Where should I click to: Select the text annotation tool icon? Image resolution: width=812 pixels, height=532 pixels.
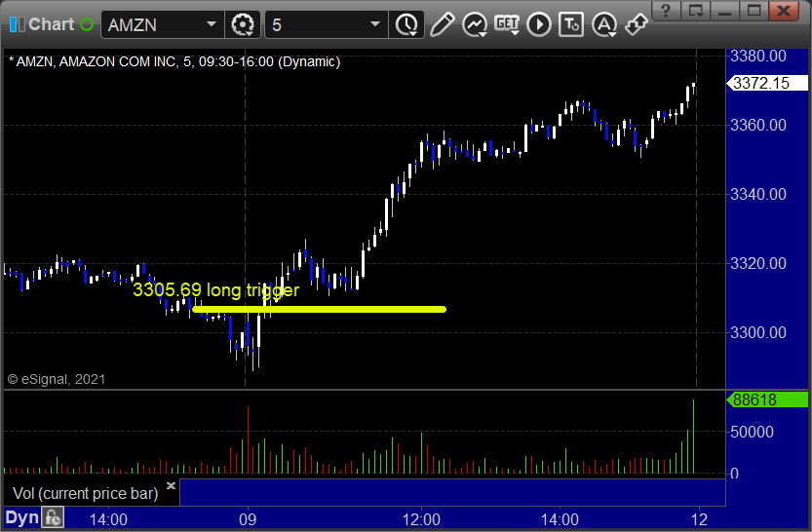coord(571,24)
